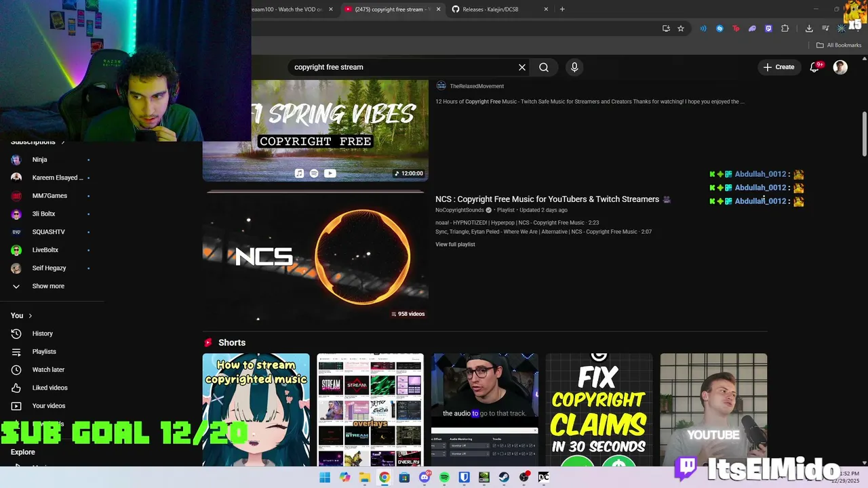This screenshot has width=868, height=488.
Task: Click the install app icon in address bar
Action: pyautogui.click(x=666, y=28)
